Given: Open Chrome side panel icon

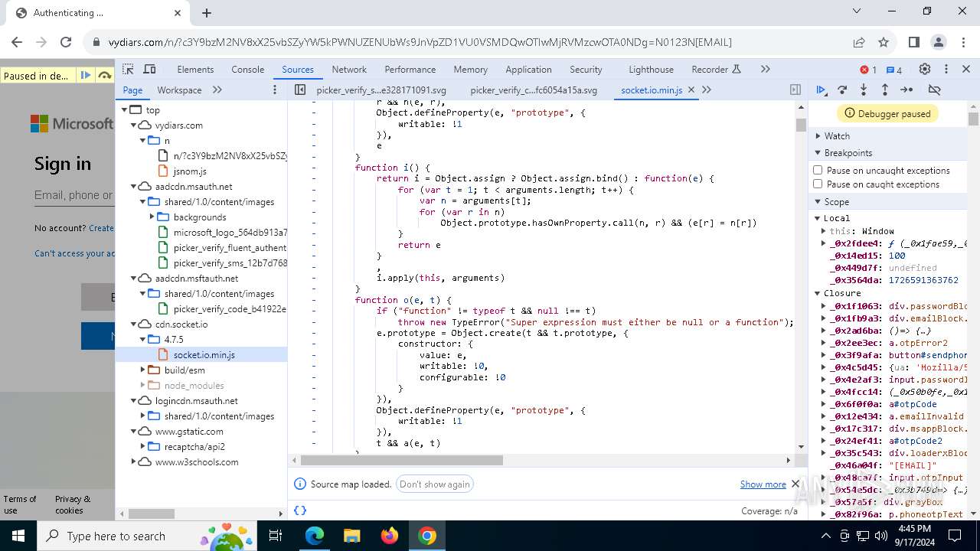Looking at the screenshot, I should (913, 42).
